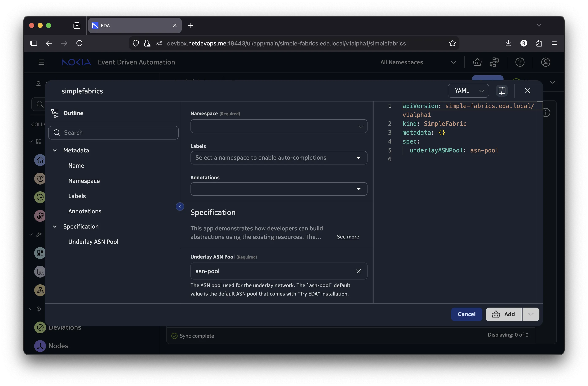Click 'Displaying: 0 of 0' status text
This screenshot has width=588, height=386.
click(508, 335)
